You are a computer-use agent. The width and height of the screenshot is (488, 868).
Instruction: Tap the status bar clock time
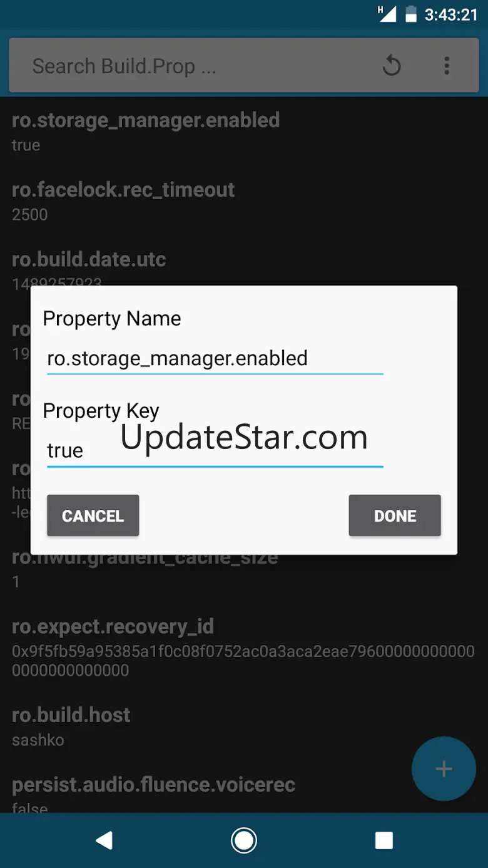451,14
